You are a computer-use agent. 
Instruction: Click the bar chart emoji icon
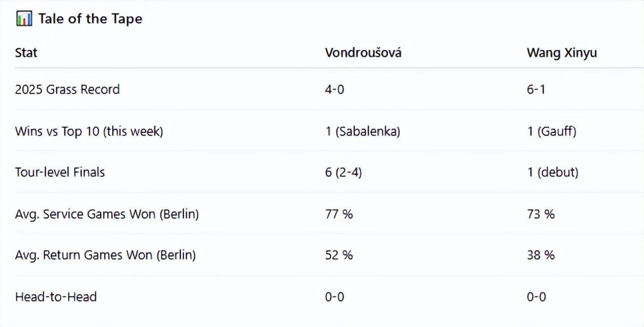(x=24, y=19)
